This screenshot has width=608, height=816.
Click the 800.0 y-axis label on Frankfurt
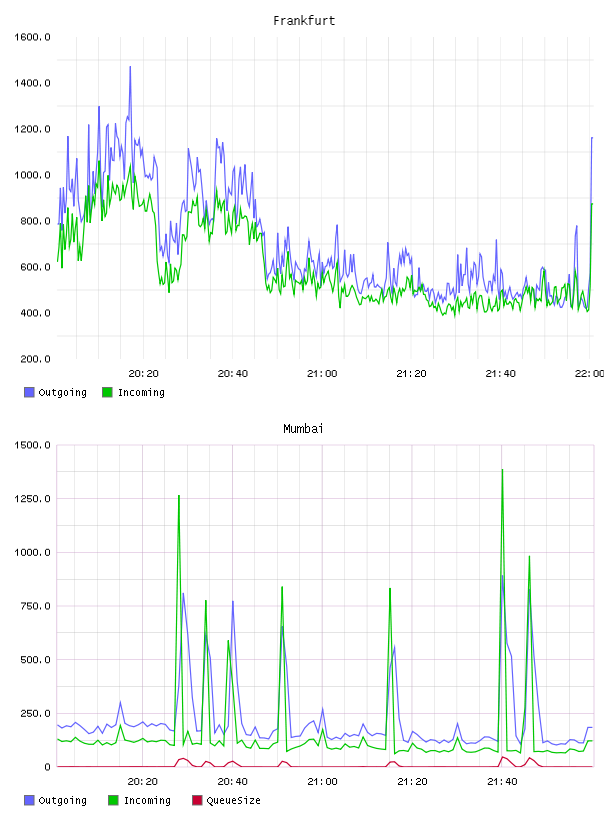[x=35, y=221]
